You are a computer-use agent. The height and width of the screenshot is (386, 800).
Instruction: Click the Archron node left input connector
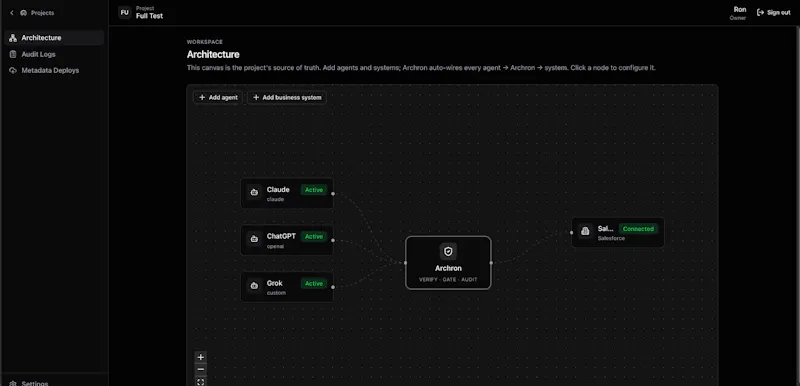[406, 263]
